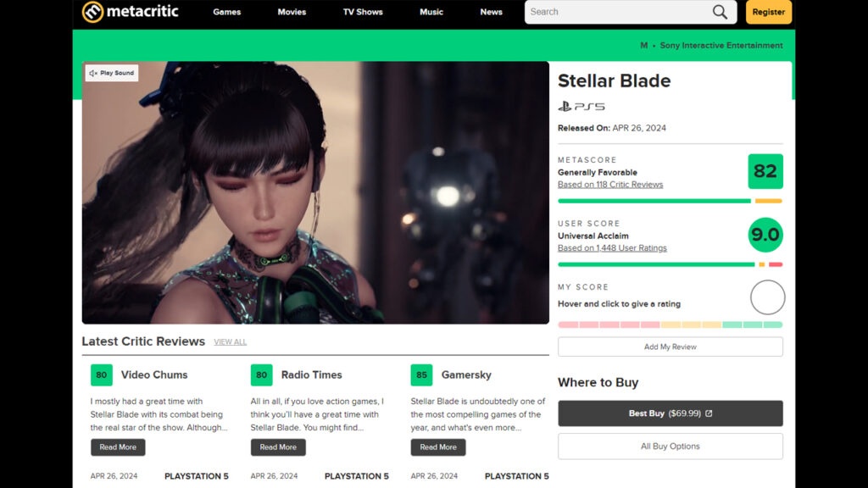The height and width of the screenshot is (488, 868).
Task: Open the Movies menu
Action: (292, 12)
